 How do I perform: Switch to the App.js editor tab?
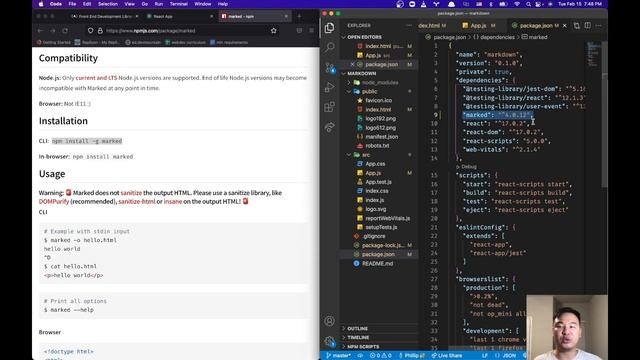[478, 25]
